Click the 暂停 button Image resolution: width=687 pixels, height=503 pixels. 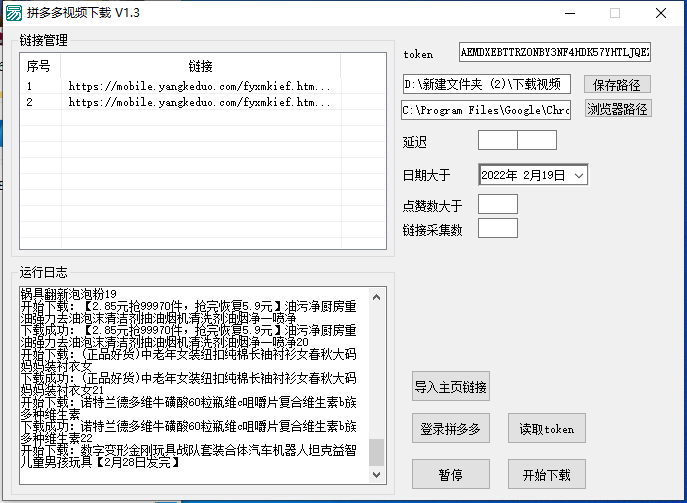click(451, 475)
